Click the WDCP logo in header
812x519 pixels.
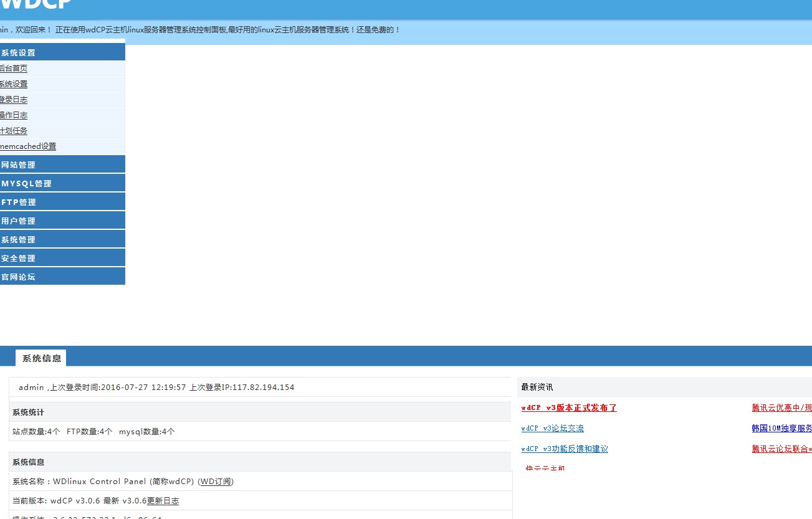[35, 6]
